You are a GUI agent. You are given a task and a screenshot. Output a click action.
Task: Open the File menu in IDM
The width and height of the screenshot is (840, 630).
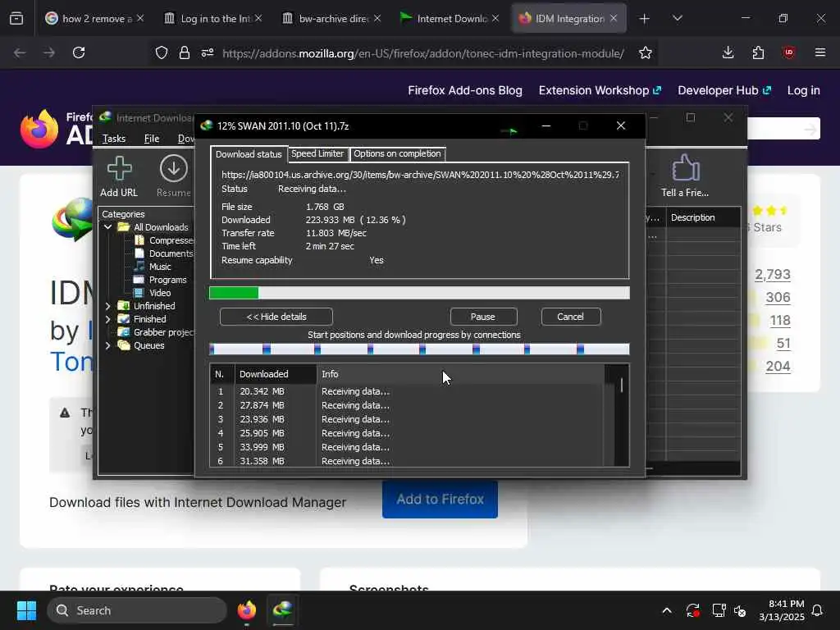pyautogui.click(x=152, y=139)
